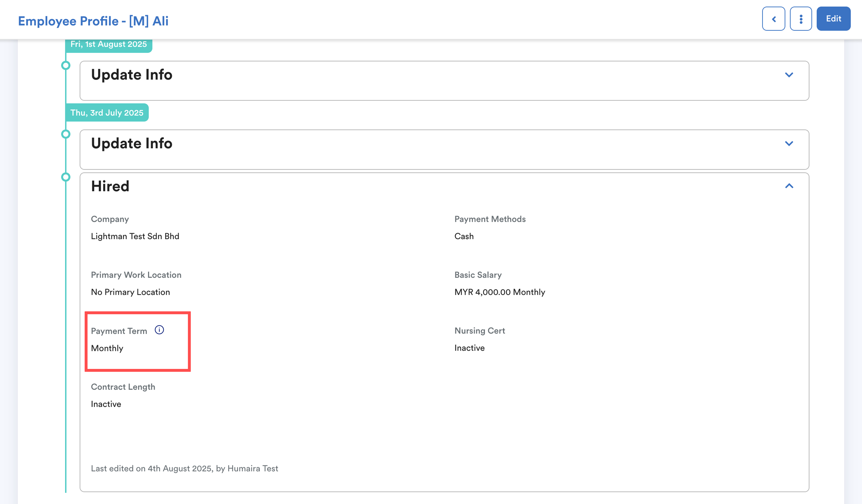This screenshot has height=504, width=862.
Task: Click the first timeline circle marker
Action: [x=66, y=65]
